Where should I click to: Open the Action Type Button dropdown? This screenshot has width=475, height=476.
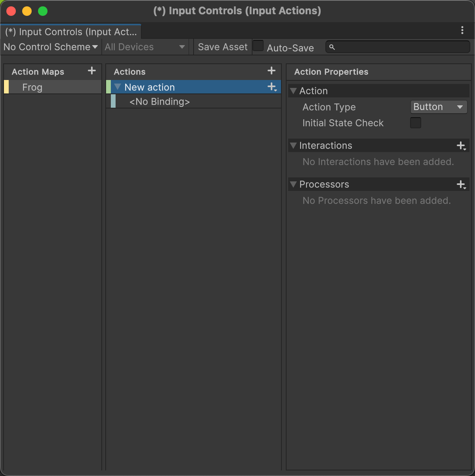click(x=439, y=107)
